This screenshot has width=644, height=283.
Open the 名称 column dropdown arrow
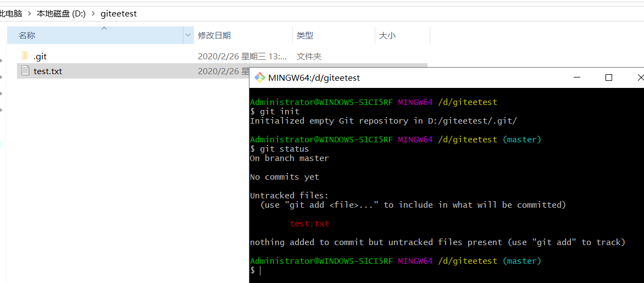point(188,35)
